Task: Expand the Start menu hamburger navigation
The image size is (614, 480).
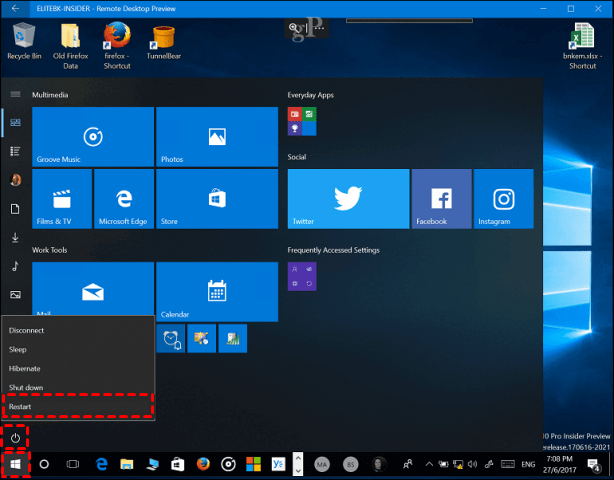Action: coord(15,94)
